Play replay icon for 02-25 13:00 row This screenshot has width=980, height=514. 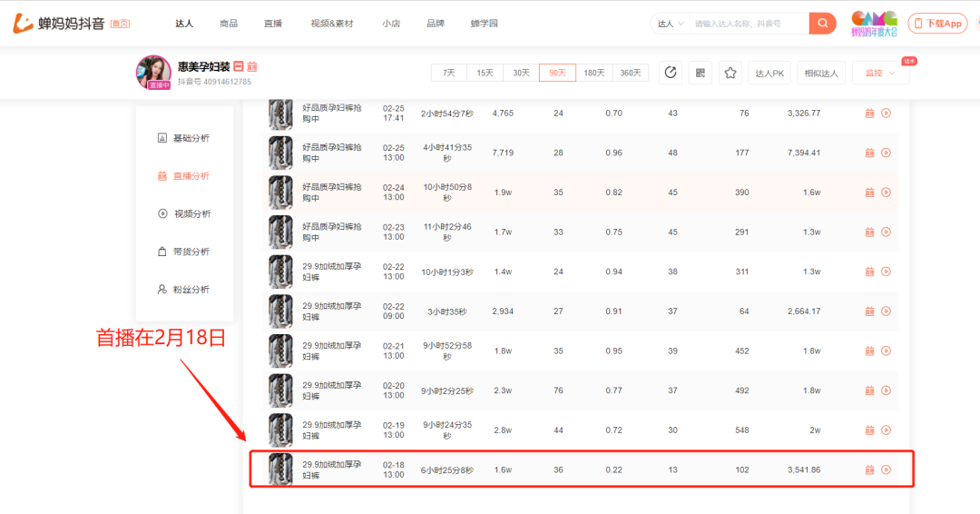[x=887, y=153]
